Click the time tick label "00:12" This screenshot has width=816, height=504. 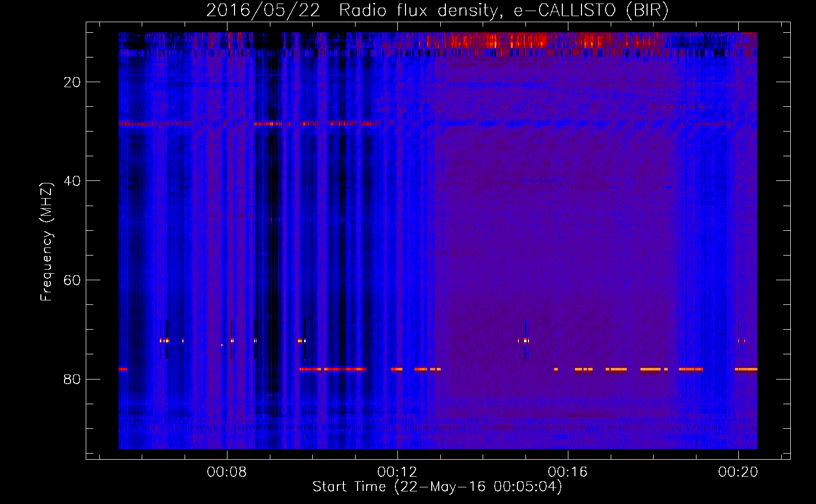click(x=397, y=472)
